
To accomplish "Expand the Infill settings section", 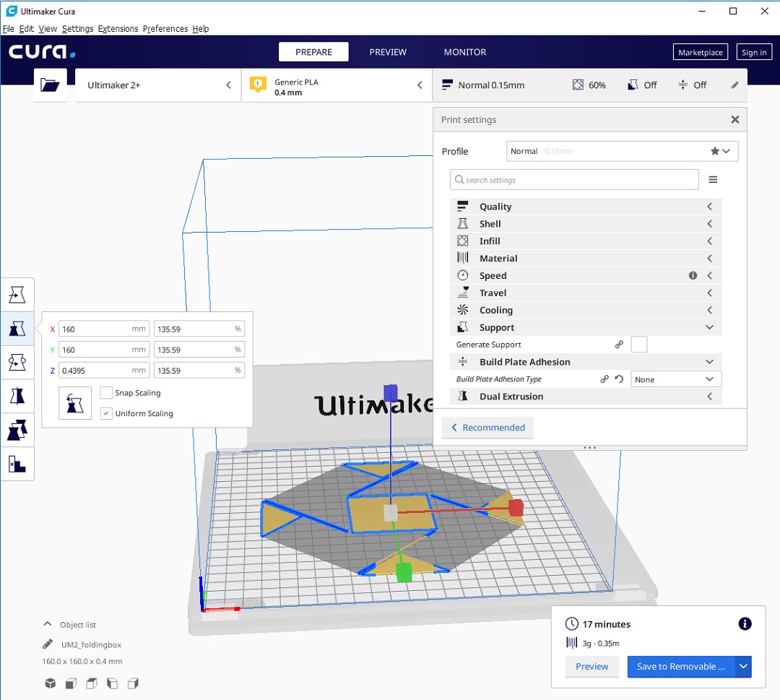I will pyautogui.click(x=586, y=241).
